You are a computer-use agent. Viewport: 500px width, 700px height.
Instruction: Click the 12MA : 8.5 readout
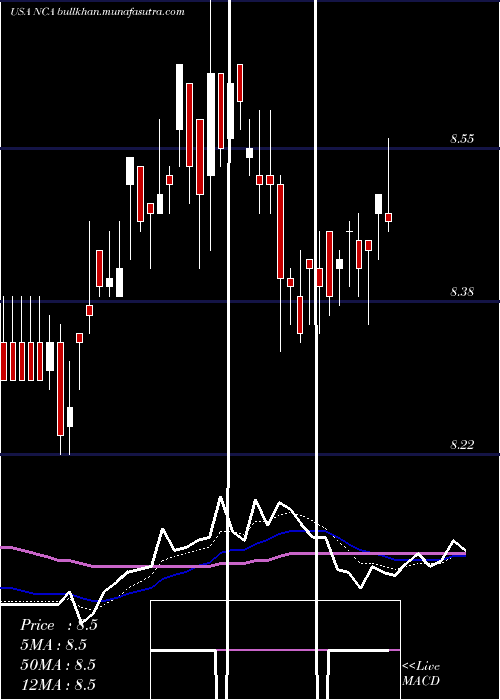tap(58, 684)
